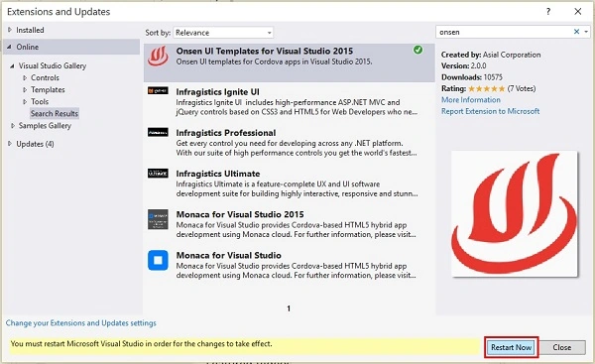Select the Monaca for Visual Studio result title
Viewport: 595px width, 364px height.
pyautogui.click(x=228, y=255)
